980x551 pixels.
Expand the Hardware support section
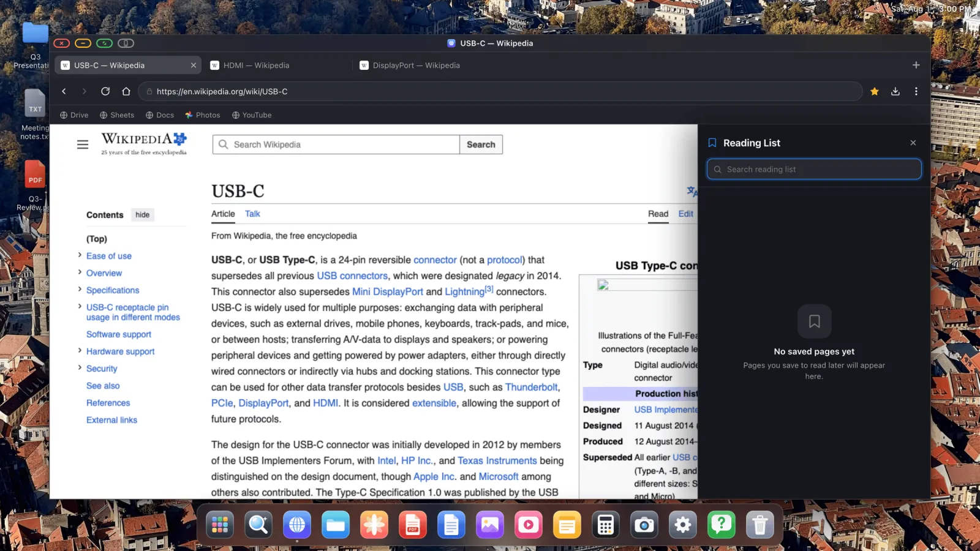coord(80,351)
